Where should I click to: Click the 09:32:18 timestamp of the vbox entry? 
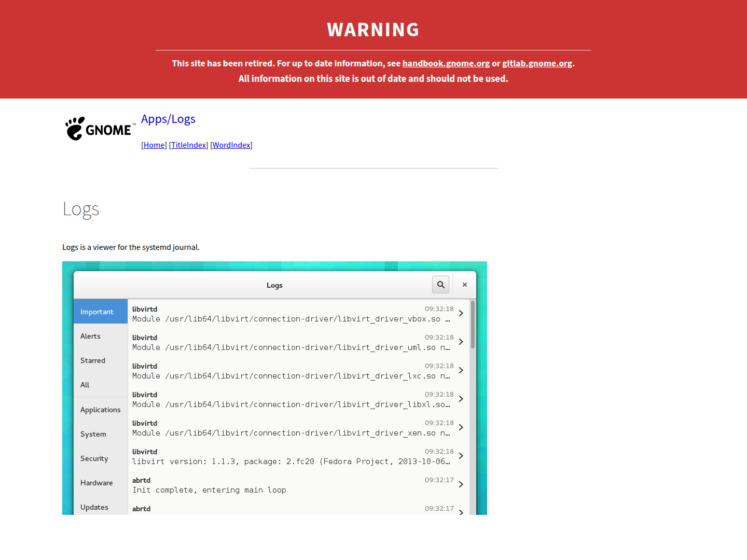[x=439, y=309]
